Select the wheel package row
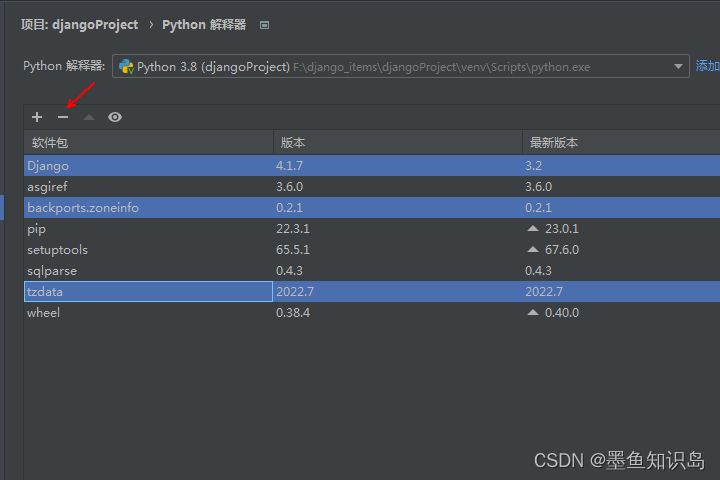This screenshot has height=480, width=720. tap(372, 313)
